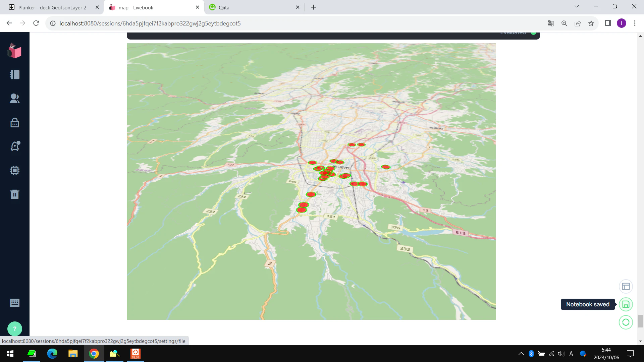Click the green circular reevaluate icon
This screenshot has width=644, height=362.
(626, 322)
